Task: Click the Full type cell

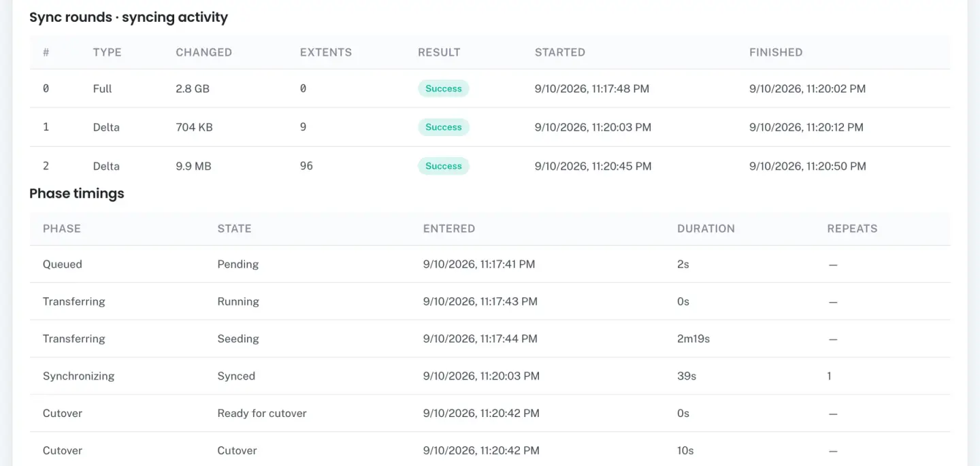Action: pyautogui.click(x=102, y=88)
